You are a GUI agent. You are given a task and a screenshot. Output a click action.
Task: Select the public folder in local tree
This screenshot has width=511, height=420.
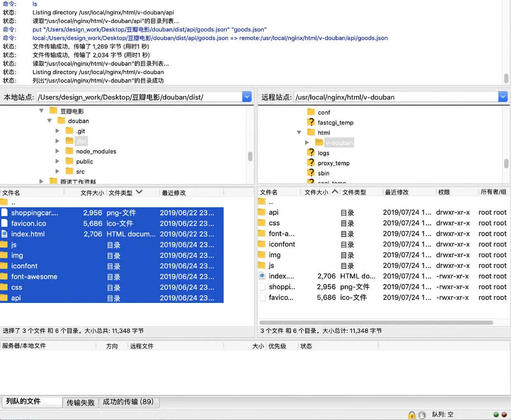[84, 162]
